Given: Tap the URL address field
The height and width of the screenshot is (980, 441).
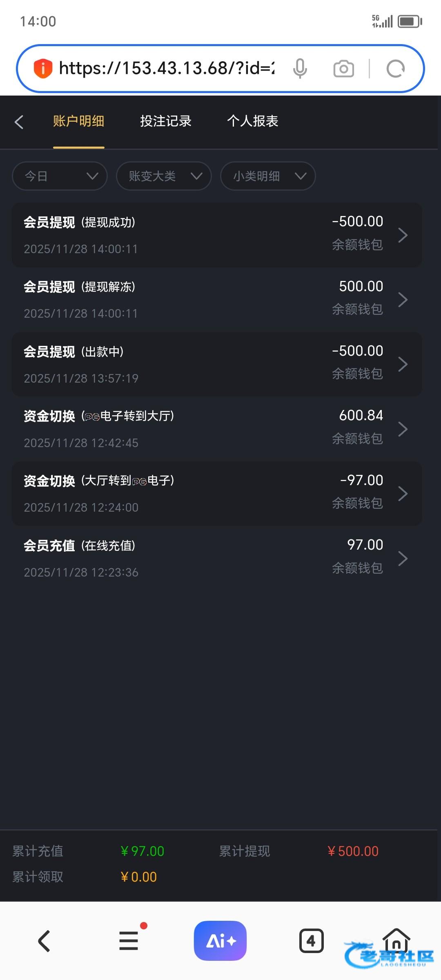Looking at the screenshot, I should (167, 69).
